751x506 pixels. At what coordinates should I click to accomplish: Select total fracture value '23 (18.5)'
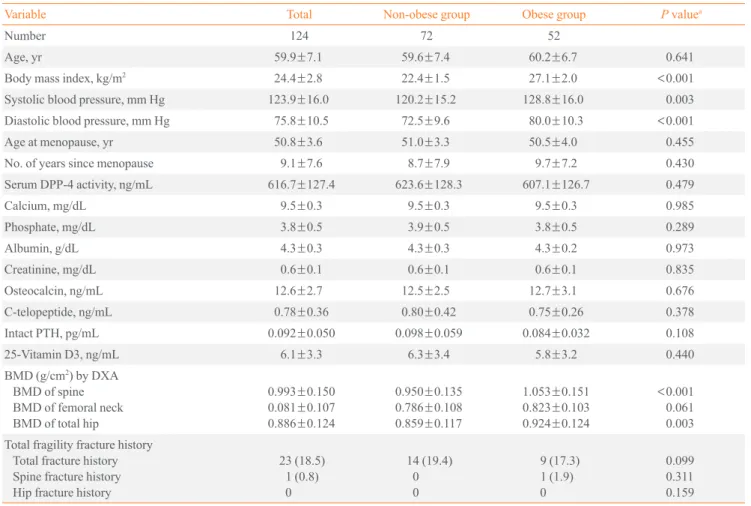click(x=302, y=461)
